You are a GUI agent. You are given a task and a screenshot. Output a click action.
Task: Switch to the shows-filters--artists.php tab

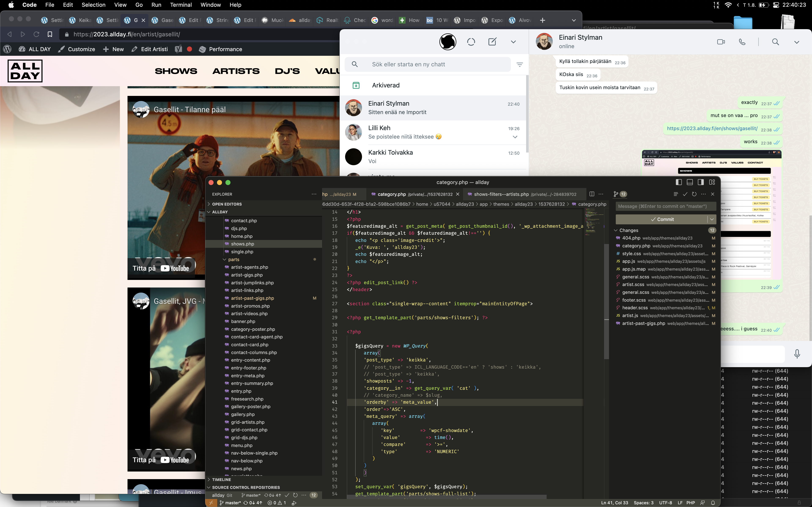[x=501, y=194]
